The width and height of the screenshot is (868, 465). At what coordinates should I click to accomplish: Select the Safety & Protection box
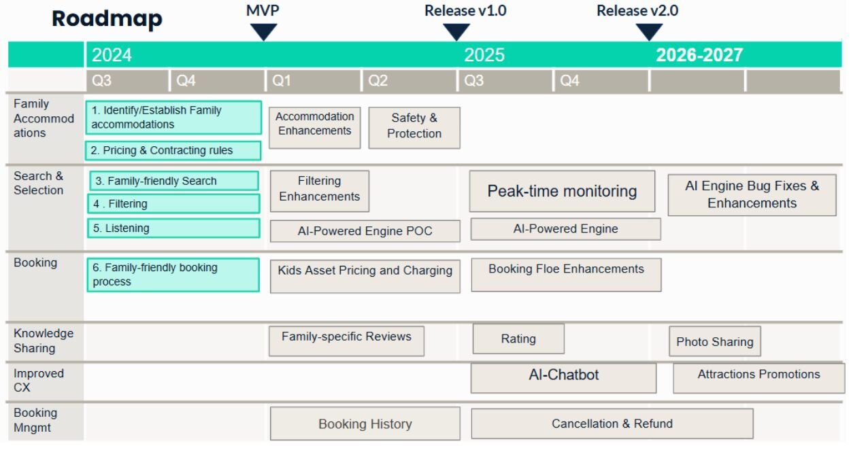(414, 127)
